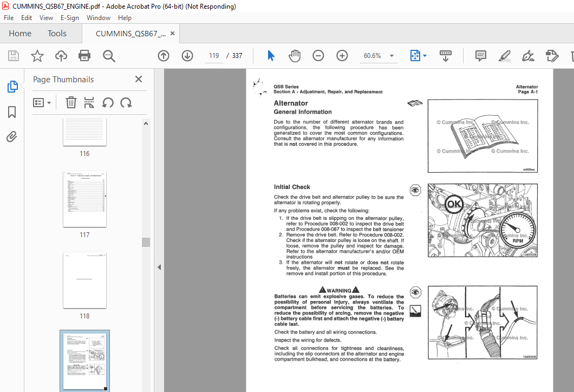Select the page 117 thumbnail

pyautogui.click(x=84, y=199)
